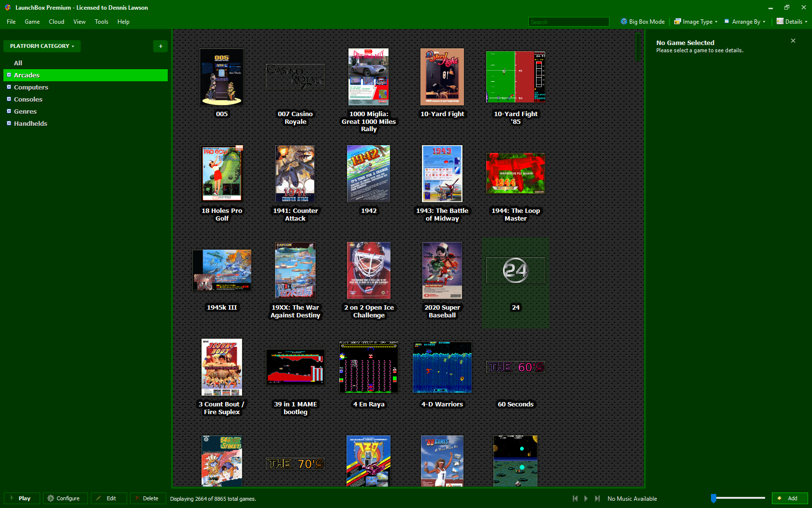Screen dimensions: 812x508
Task: Select 39 in 1 MAME bootleg screenshot
Action: click(295, 367)
